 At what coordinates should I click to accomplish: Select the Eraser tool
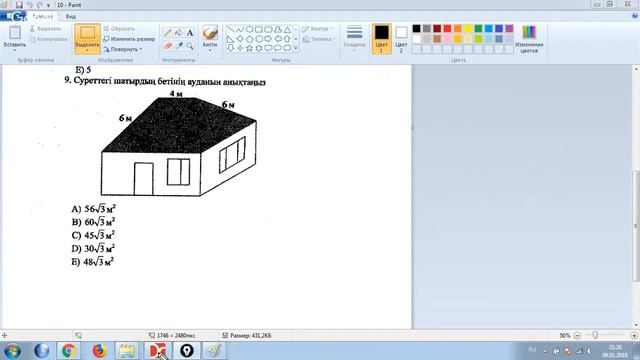click(x=168, y=46)
